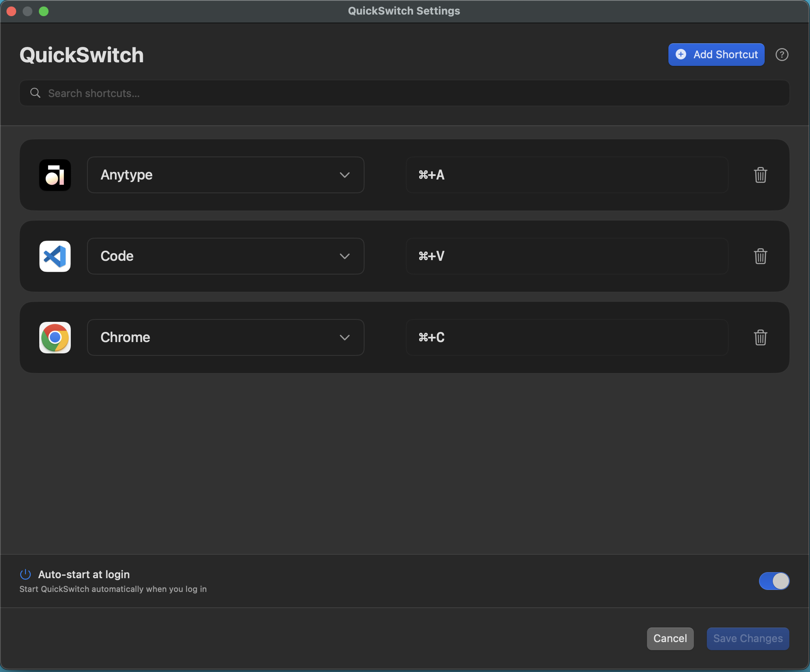Delete the Code shortcut with trash icon
The image size is (810, 672).
click(760, 256)
